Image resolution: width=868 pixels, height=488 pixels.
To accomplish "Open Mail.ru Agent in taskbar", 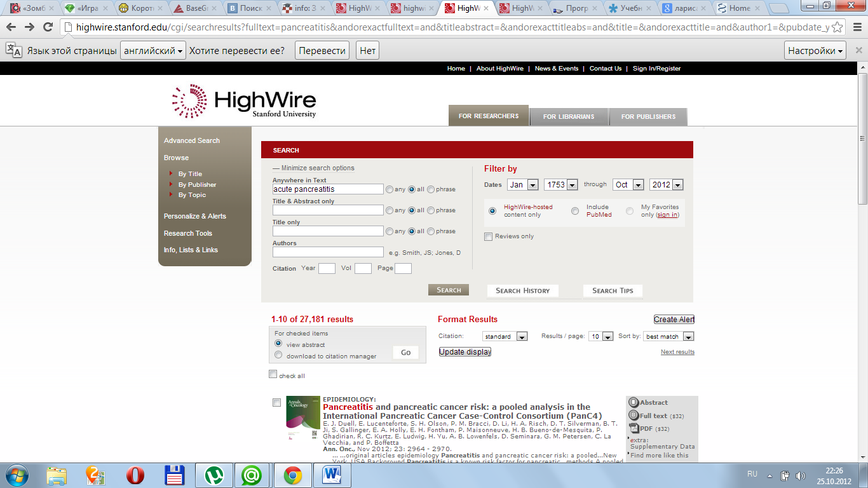I will [253, 475].
